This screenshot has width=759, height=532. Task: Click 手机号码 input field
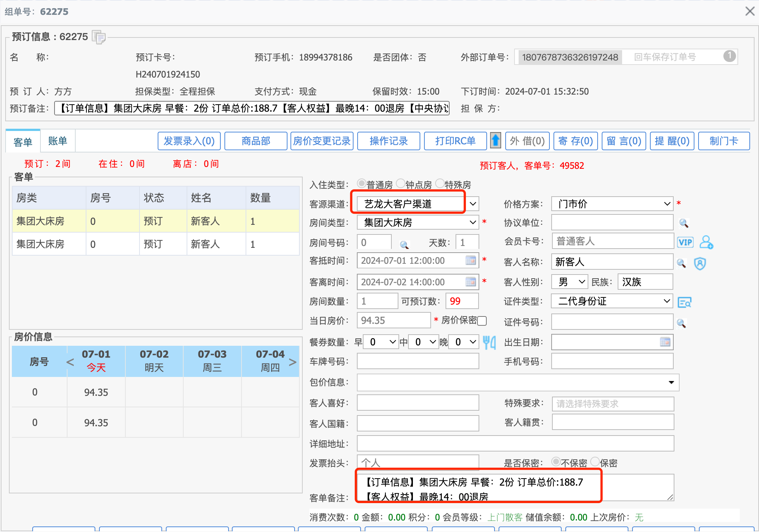point(612,361)
